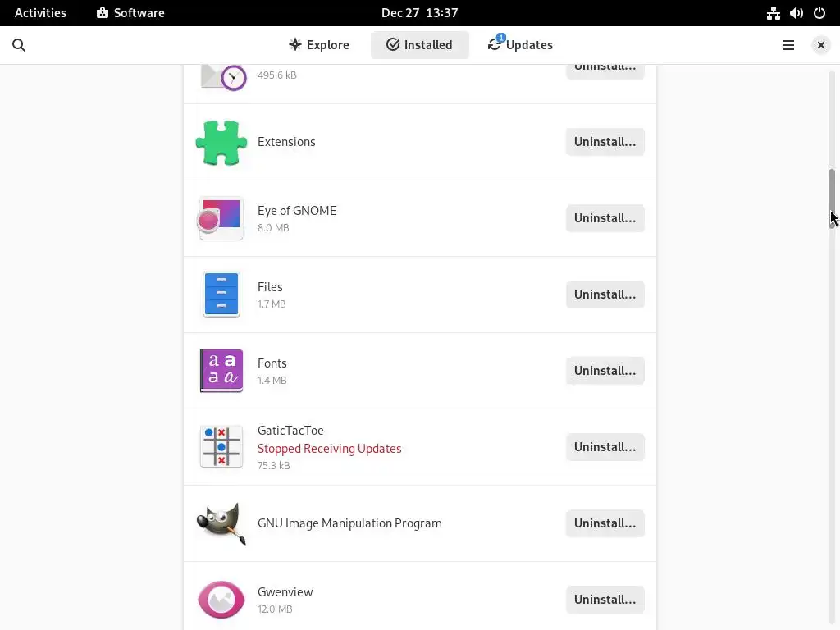The height and width of the screenshot is (630, 840).
Task: Switch to the Explore tab
Action: click(x=319, y=45)
